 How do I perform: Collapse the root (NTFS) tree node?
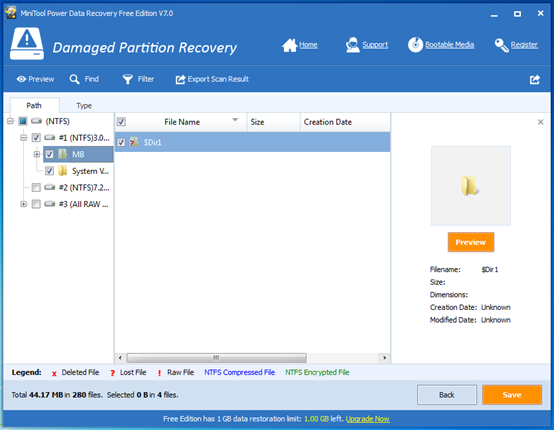tap(10, 121)
